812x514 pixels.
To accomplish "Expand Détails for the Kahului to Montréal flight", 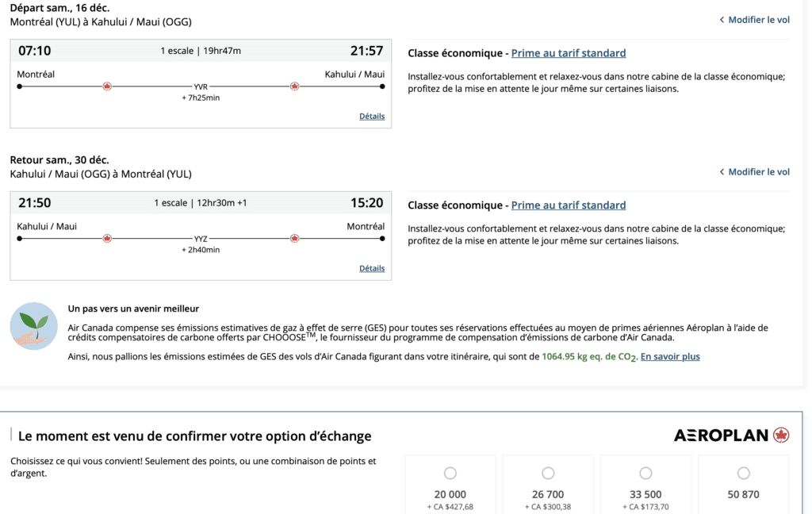I will tap(372, 268).
